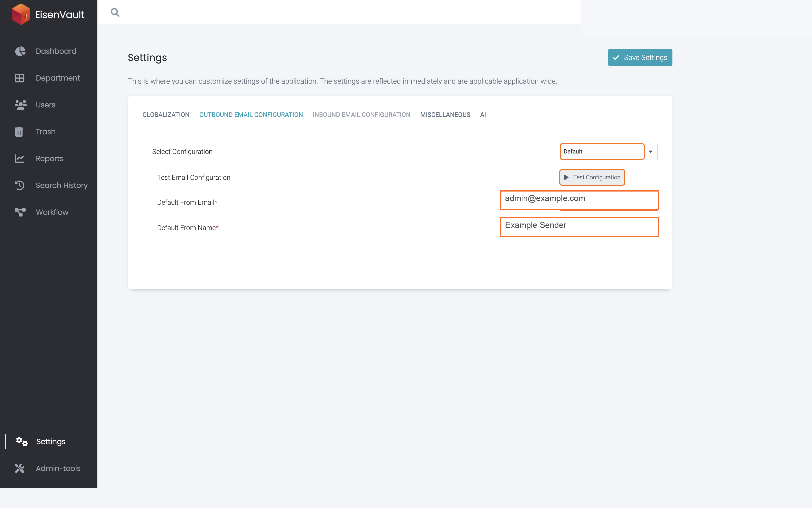Open search via magnifier icon
This screenshot has width=812, height=508.
[x=115, y=12]
